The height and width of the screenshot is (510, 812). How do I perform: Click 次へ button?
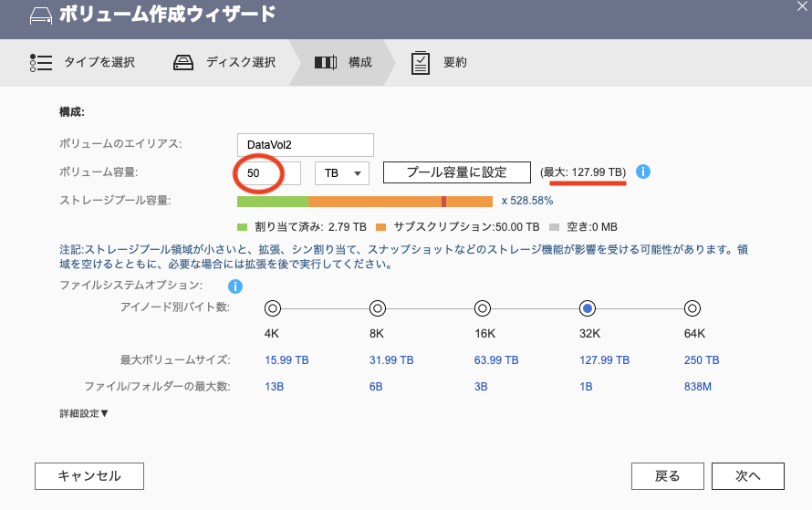point(748,476)
